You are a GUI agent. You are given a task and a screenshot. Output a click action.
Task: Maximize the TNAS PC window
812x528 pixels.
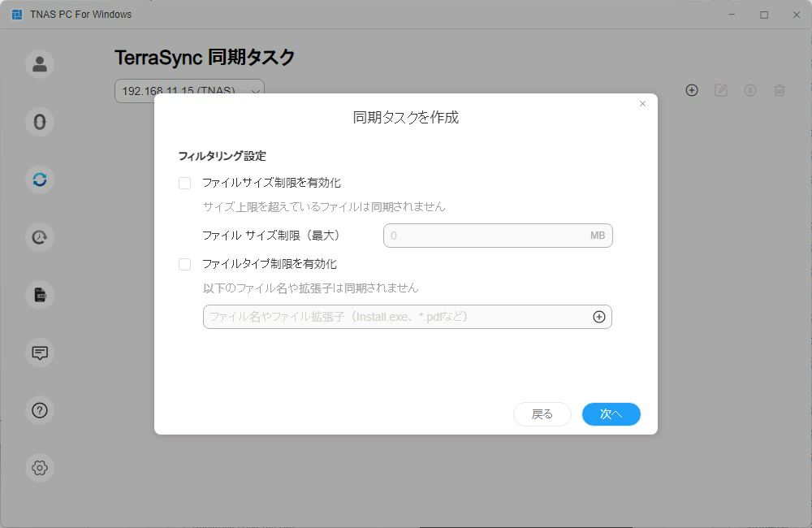[764, 15]
